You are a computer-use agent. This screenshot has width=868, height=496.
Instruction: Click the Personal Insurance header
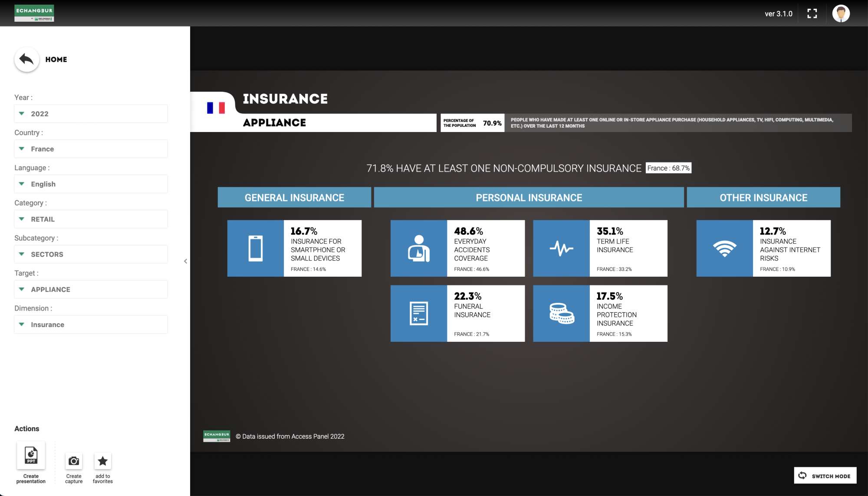pos(529,198)
